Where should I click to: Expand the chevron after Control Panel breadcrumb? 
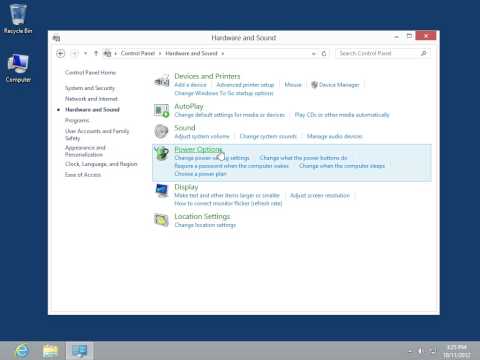(160, 53)
